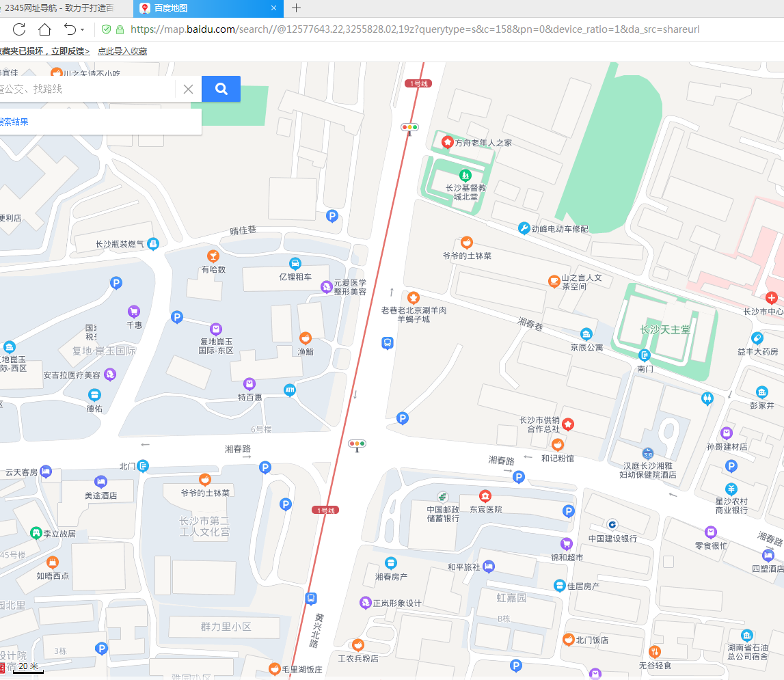Focus the map search input field
Image resolution: width=784 pixels, height=680 pixels.
click(x=85, y=89)
